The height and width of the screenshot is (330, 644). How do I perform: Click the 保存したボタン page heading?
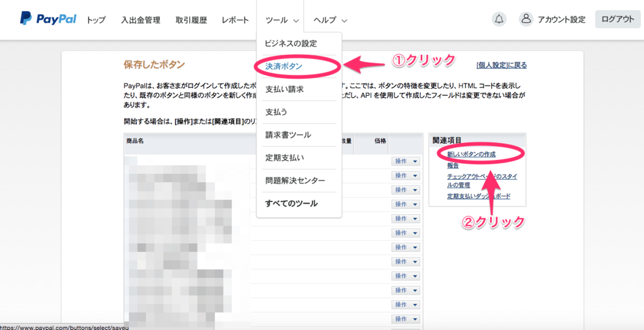tap(154, 65)
